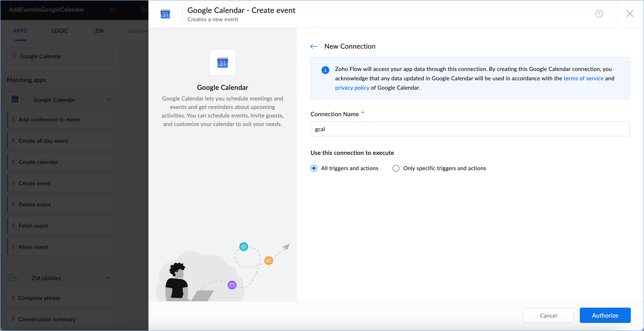Viewport: 644px width, 331px height.
Task: Select All triggers and actions radio
Action: 314,168
